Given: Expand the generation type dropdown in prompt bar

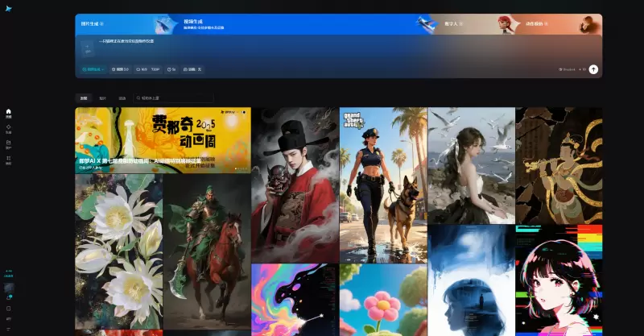Looking at the screenshot, I should tap(93, 69).
